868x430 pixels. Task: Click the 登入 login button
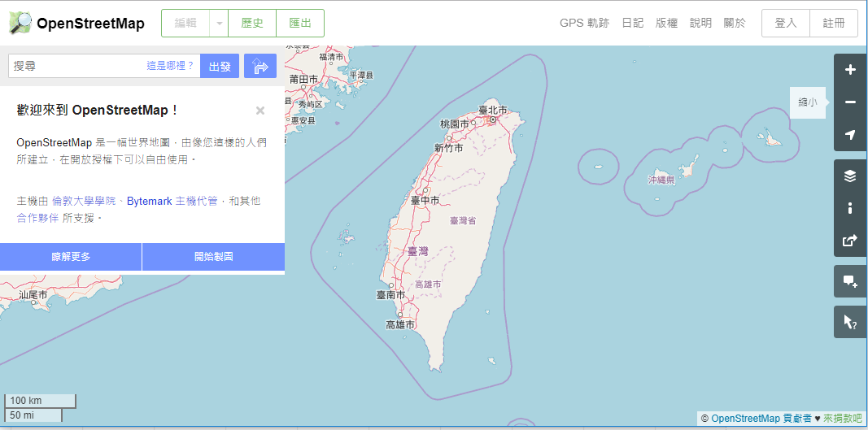(x=786, y=24)
